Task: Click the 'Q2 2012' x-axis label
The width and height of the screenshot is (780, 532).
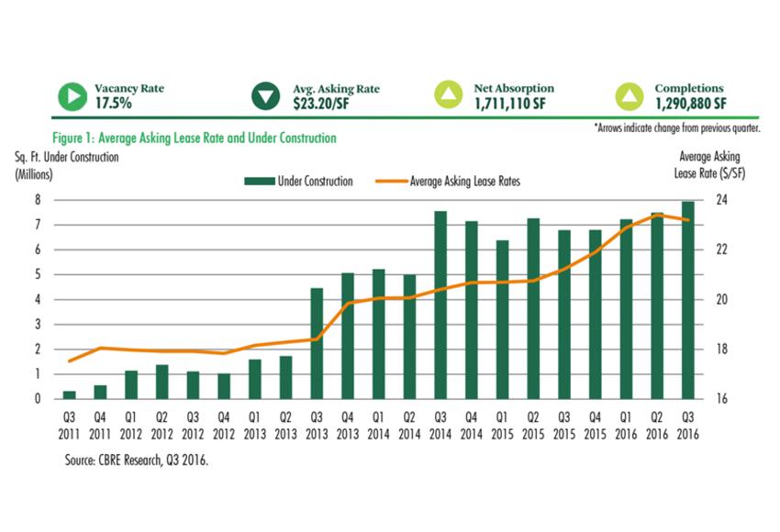Action: click(x=162, y=427)
